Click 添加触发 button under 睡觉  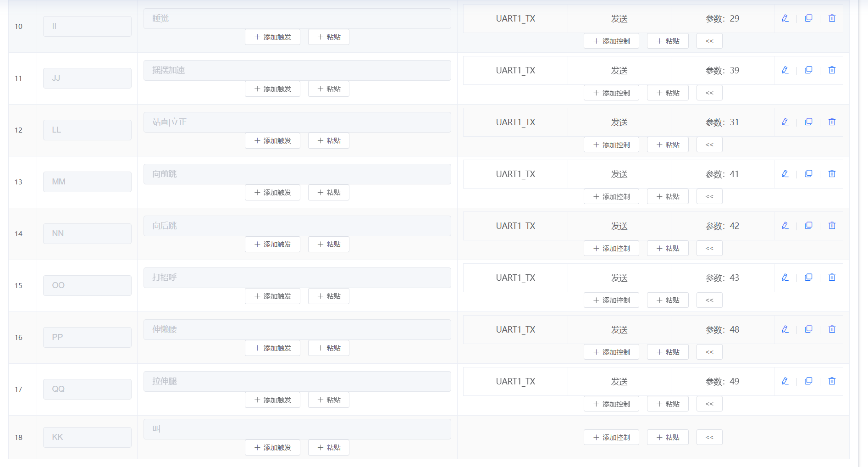pos(272,37)
